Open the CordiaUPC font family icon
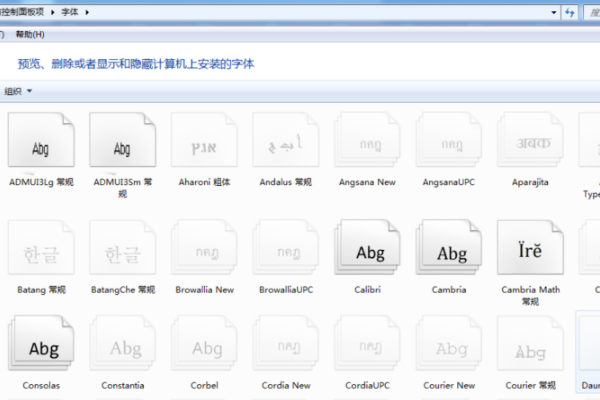 click(x=367, y=343)
